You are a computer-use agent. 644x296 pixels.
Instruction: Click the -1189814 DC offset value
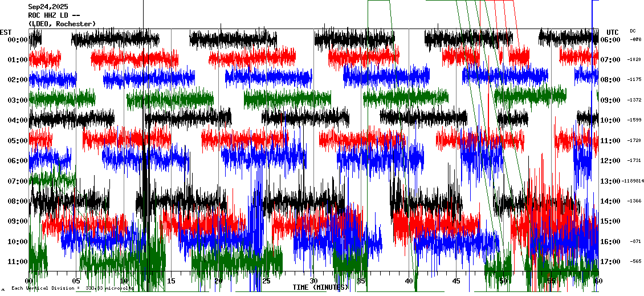633,181
